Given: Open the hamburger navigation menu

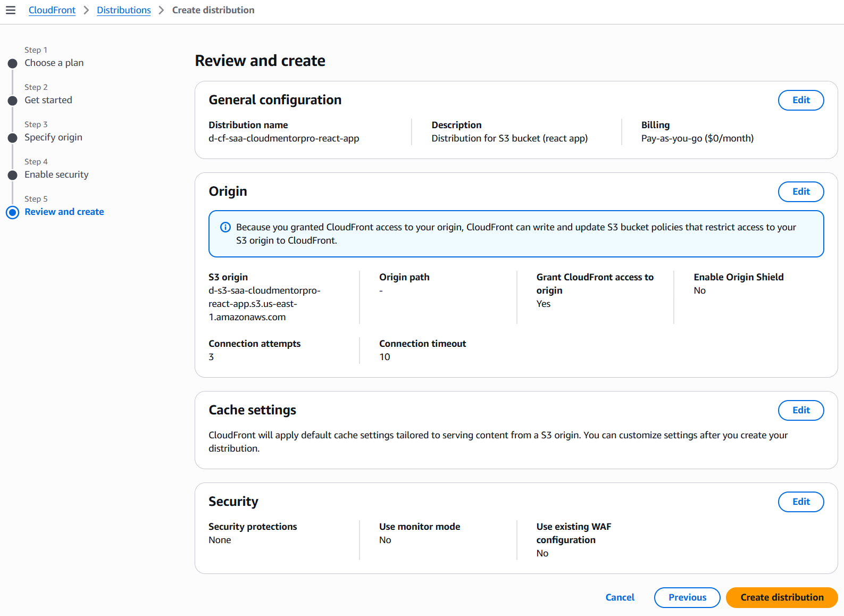Looking at the screenshot, I should (11, 10).
